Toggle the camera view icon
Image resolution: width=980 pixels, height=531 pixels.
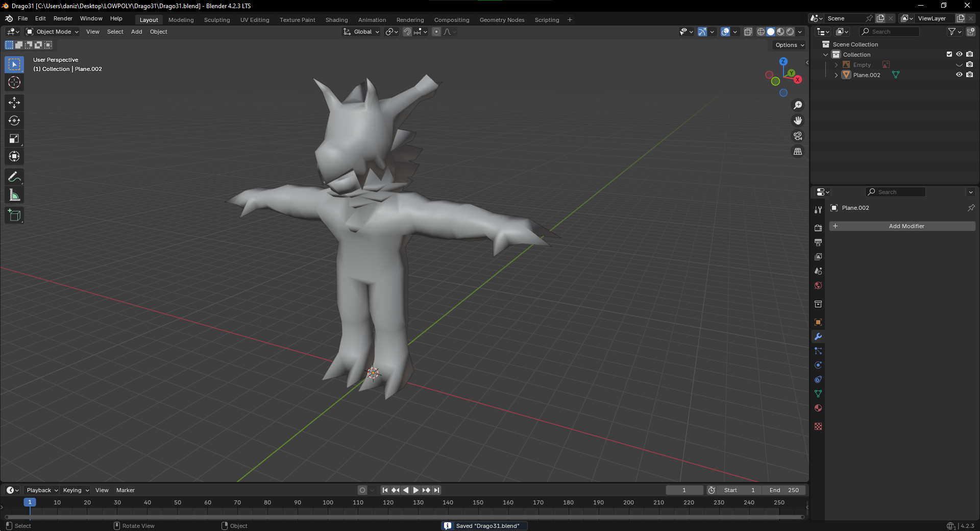[798, 136]
